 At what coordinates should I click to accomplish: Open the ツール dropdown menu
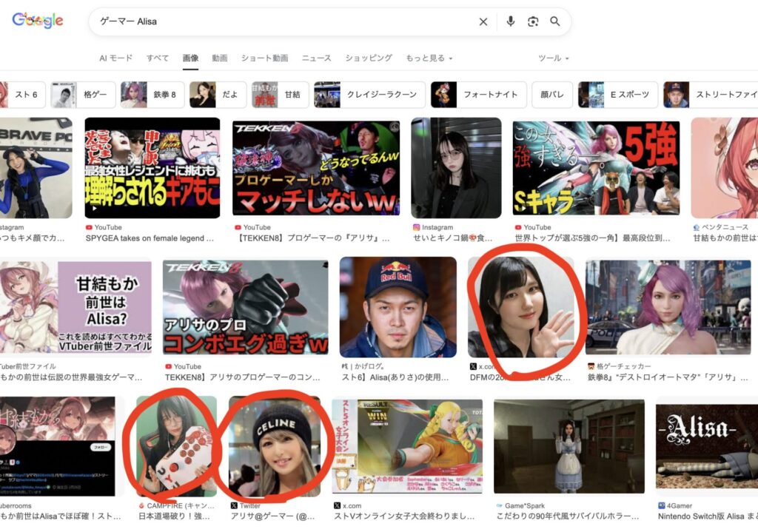pyautogui.click(x=553, y=58)
